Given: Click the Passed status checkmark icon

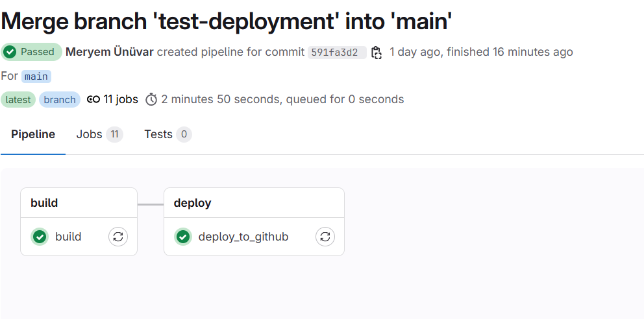Looking at the screenshot, I should tap(10, 52).
